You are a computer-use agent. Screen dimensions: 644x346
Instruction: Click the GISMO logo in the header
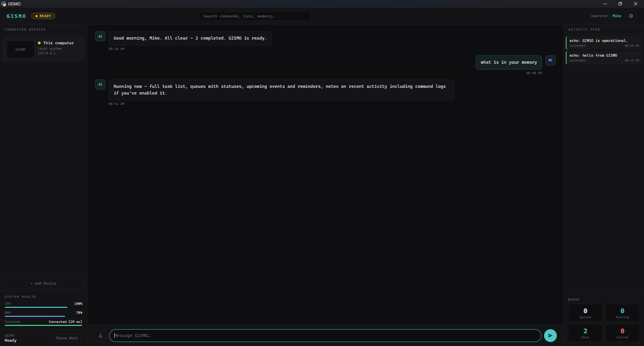16,16
